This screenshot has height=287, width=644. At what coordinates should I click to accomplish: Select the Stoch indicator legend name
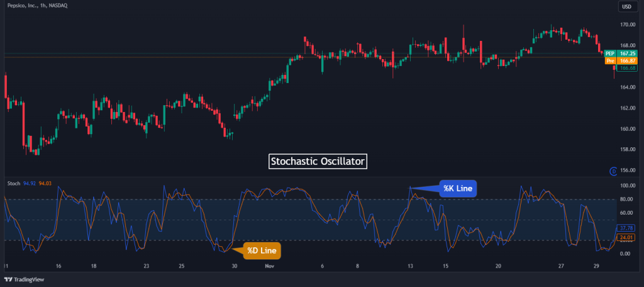(x=14, y=183)
